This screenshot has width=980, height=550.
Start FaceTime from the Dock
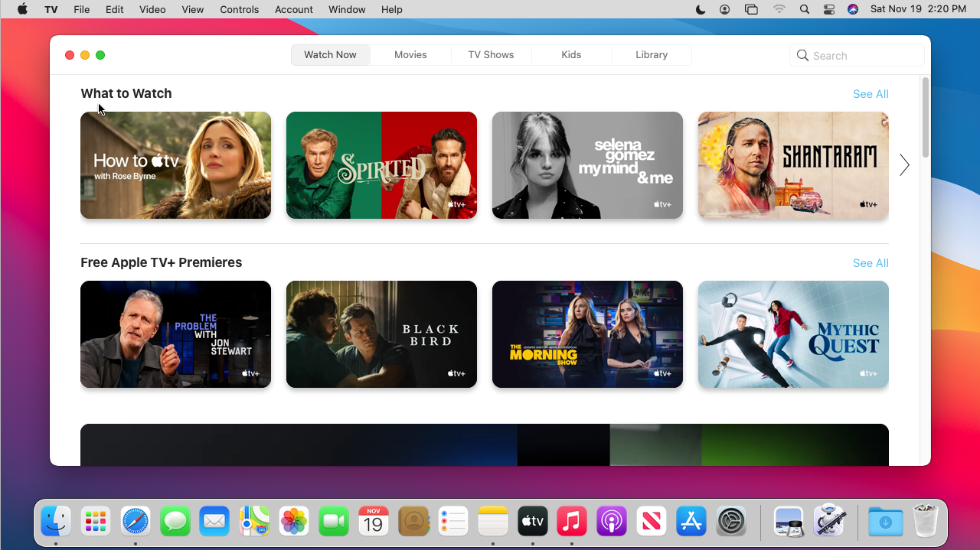coord(334,522)
